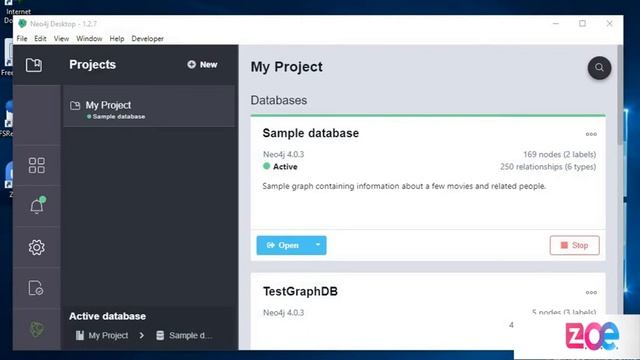Click the Sample graph description text

(x=404, y=186)
